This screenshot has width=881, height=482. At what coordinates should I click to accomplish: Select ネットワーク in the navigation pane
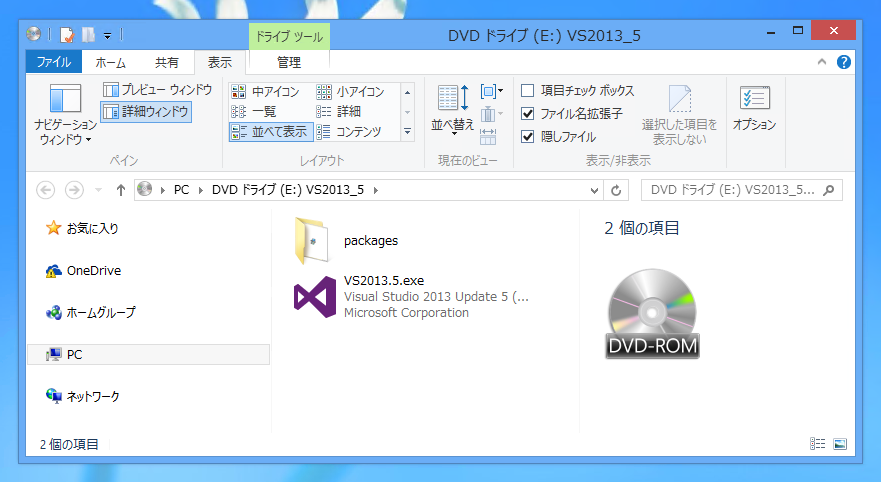[x=83, y=396]
